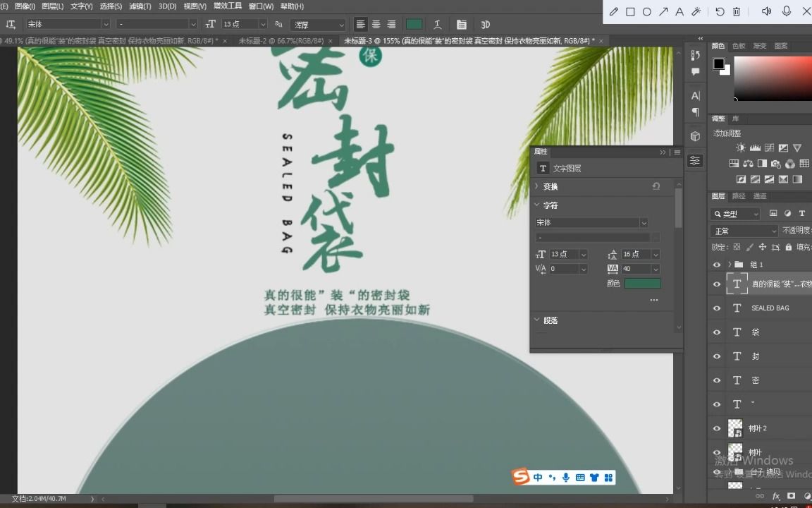Image resolution: width=812 pixels, height=508 pixels.
Task: Click the ellipsis button in Character settings
Action: point(654,300)
